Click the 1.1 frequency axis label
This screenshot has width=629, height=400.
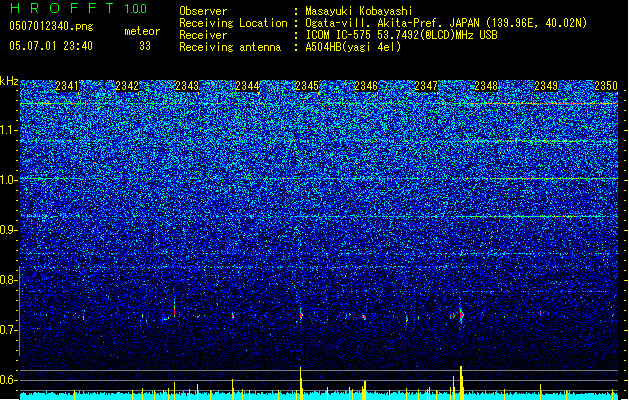point(8,130)
